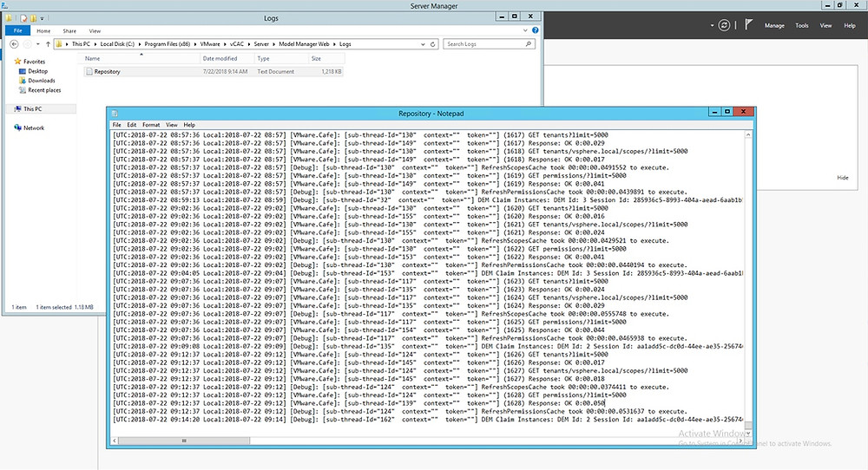Viewport: 868px width, 470px height.
Task: Click Model Manager Web breadcrumb segment
Action: (304, 44)
